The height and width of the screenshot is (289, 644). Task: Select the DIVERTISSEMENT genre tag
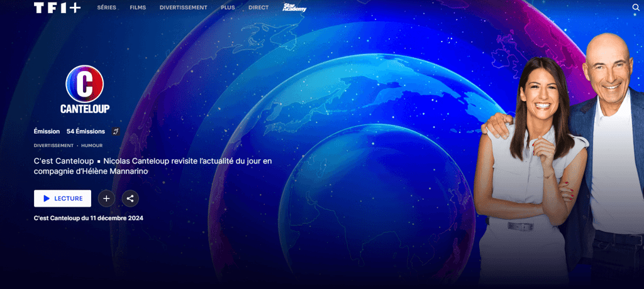pyautogui.click(x=54, y=145)
